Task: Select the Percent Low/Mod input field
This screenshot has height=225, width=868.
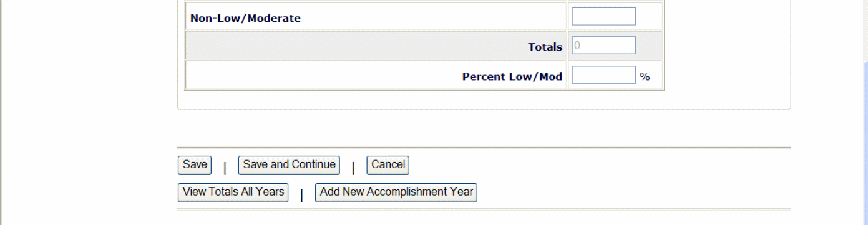Action: [603, 75]
